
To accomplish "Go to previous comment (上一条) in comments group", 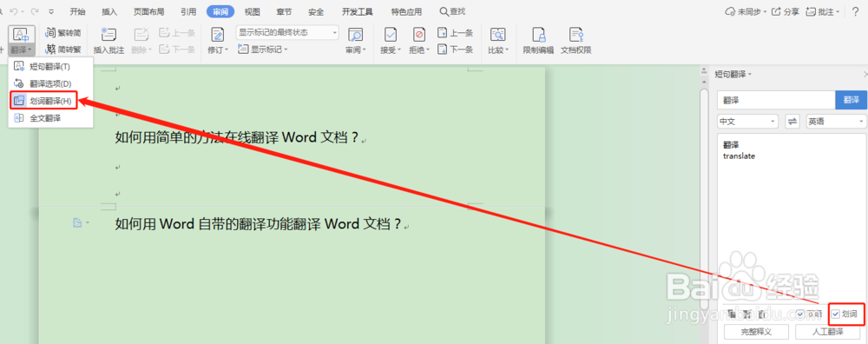I will tap(177, 33).
